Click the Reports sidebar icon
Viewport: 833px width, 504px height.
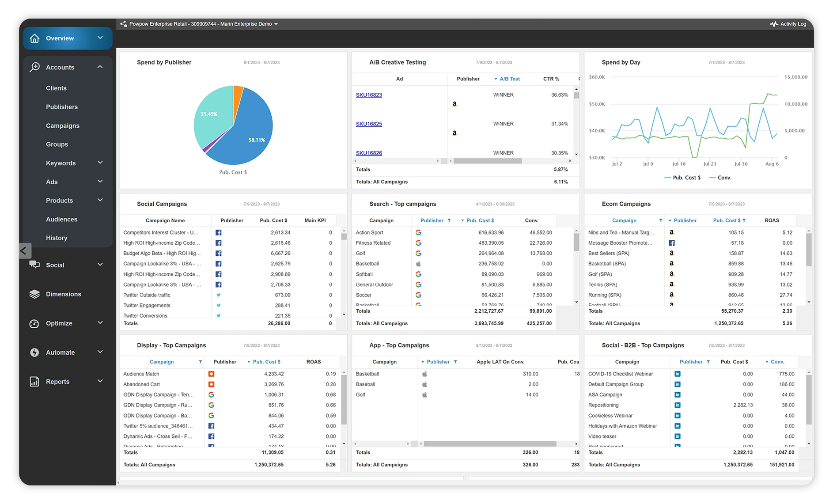(34, 381)
